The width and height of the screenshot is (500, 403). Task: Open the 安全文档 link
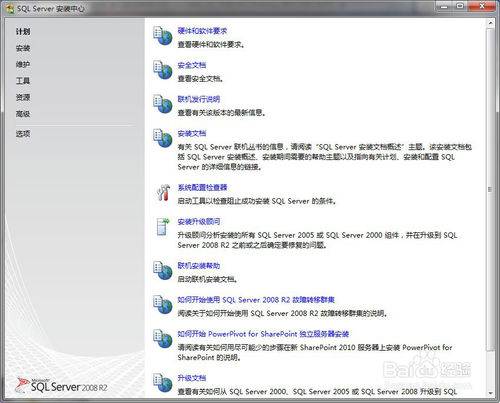click(191, 65)
